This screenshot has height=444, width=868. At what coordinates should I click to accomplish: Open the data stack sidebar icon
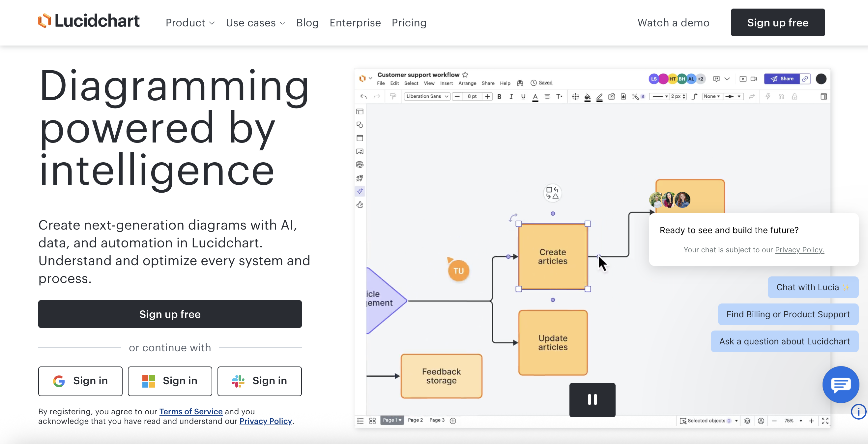[360, 165]
